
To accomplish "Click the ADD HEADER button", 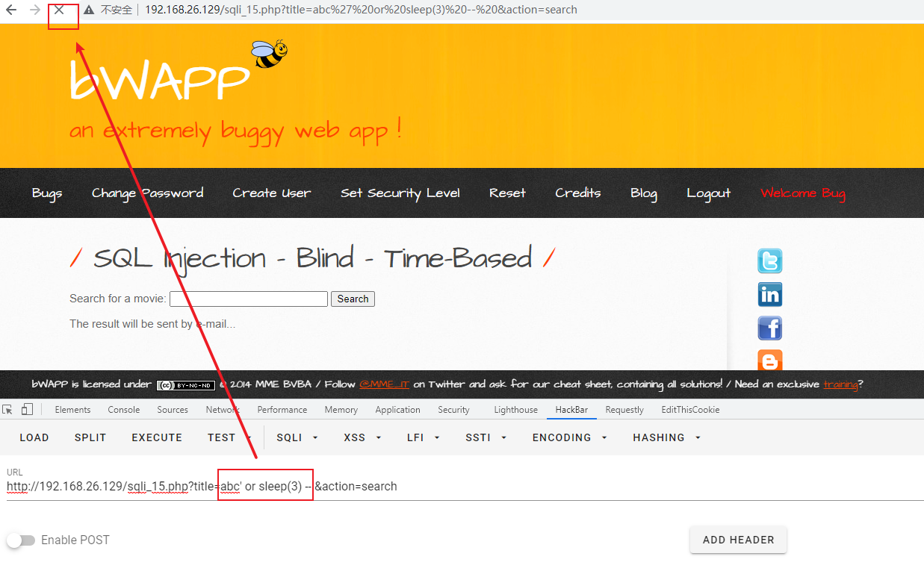I will point(738,540).
